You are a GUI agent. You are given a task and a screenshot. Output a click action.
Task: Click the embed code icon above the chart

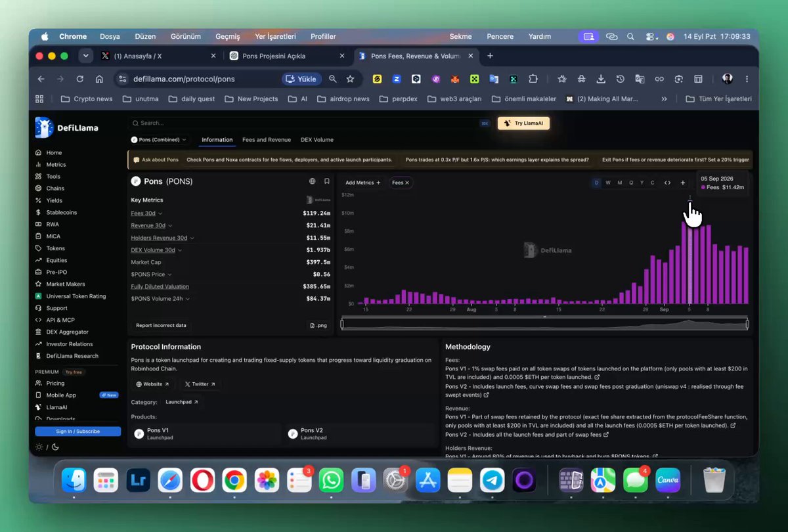tap(668, 183)
